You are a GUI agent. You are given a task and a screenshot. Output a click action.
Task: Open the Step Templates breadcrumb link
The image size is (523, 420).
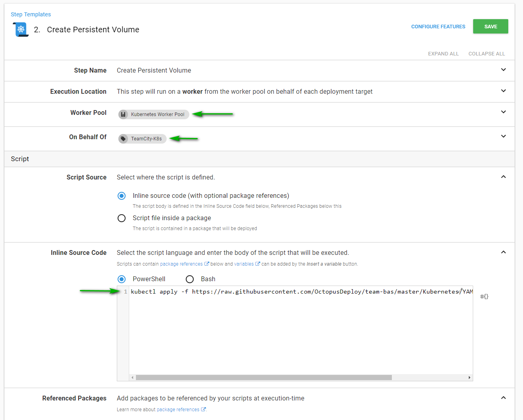pos(31,14)
